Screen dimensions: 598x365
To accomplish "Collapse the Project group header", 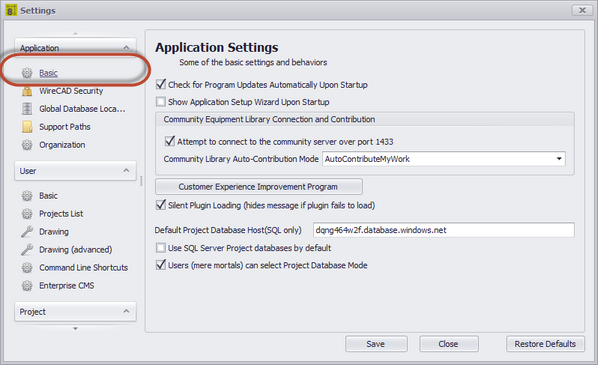I will pos(75,312).
